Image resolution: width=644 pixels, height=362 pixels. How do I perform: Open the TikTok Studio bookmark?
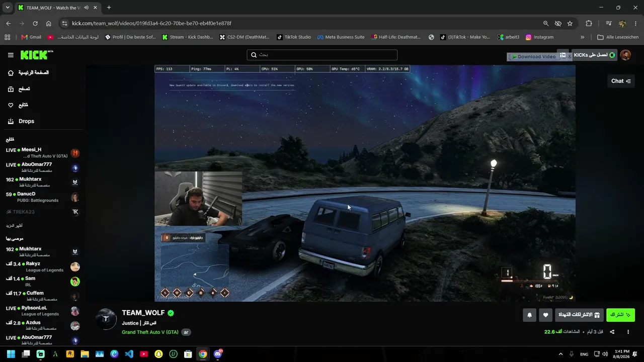tap(293, 37)
